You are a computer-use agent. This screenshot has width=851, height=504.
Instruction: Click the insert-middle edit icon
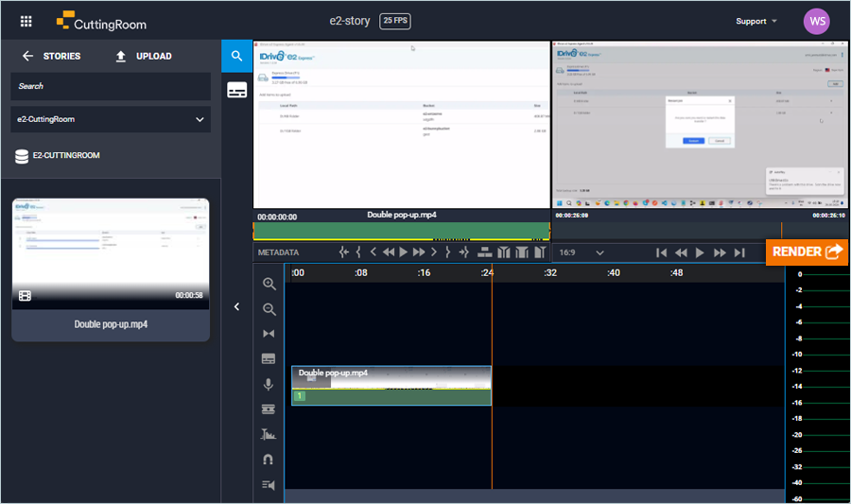(522, 252)
